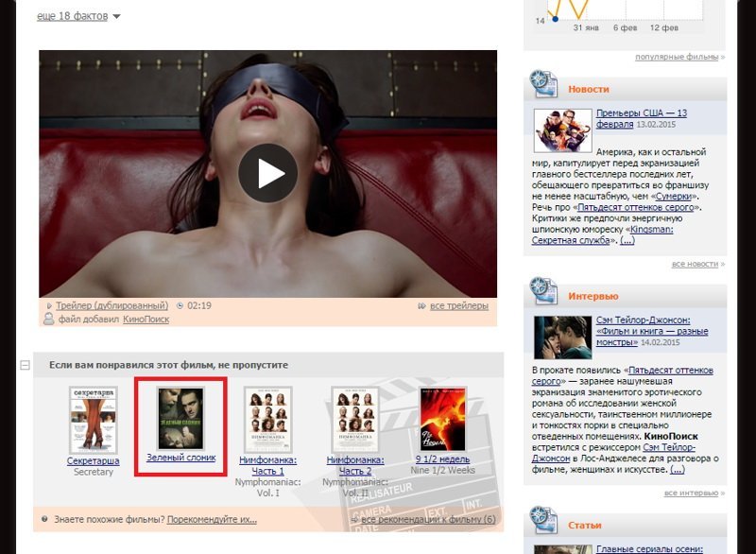Image resolution: width=756 pixels, height=554 pixels.
Task: Play the trailer video
Action: pos(267,173)
